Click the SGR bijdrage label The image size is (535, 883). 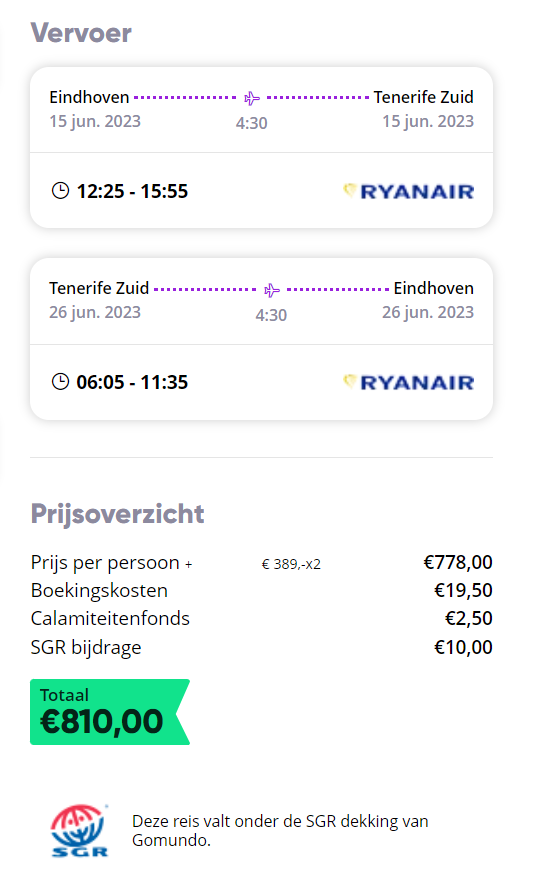(86, 648)
